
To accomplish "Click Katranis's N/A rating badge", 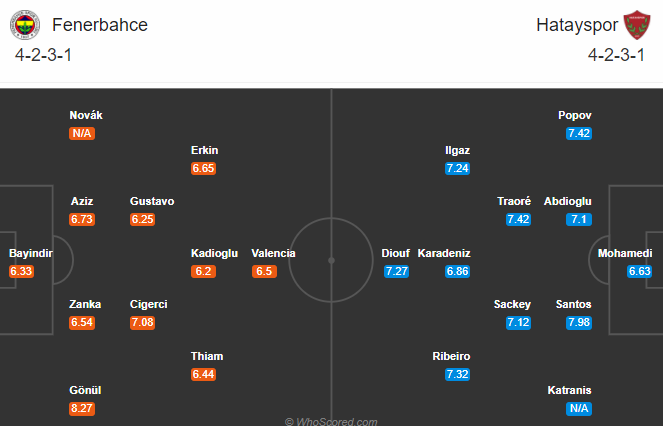I will [579, 408].
